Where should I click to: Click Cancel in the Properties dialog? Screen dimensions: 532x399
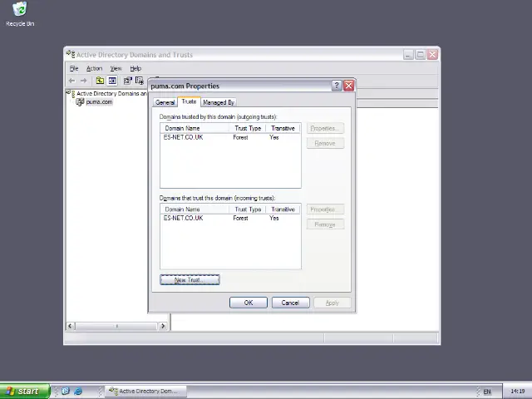[x=290, y=303]
